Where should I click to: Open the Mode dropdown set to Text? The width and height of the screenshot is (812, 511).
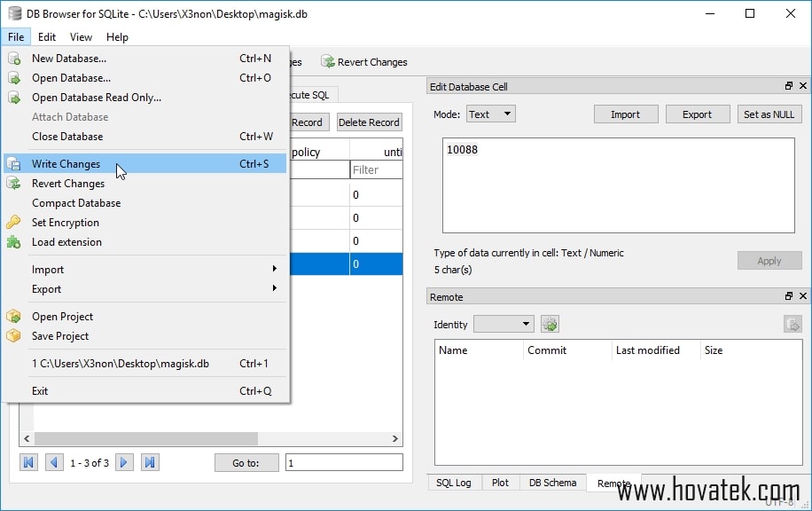pyautogui.click(x=490, y=114)
